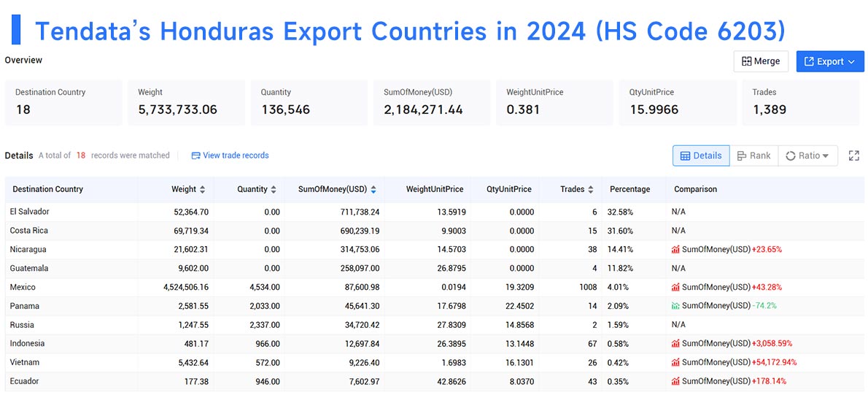
Task: Click the Weight 5,733,733.06 summary card
Action: tap(187, 102)
